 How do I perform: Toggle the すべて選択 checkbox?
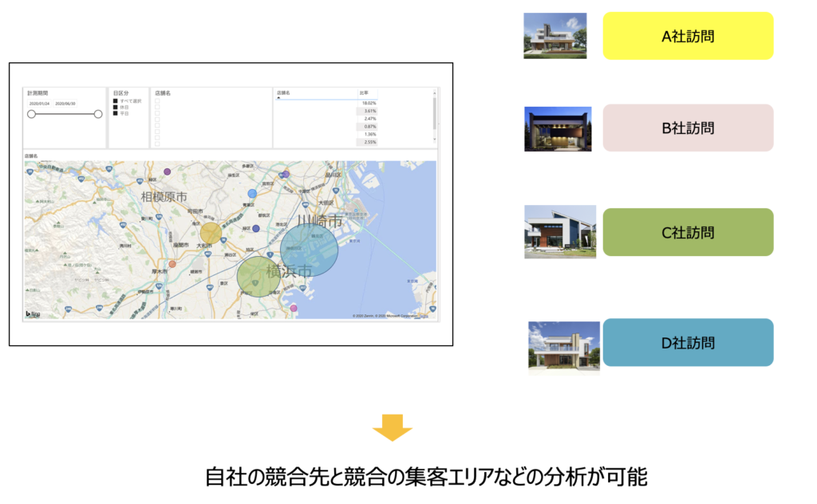[116, 101]
